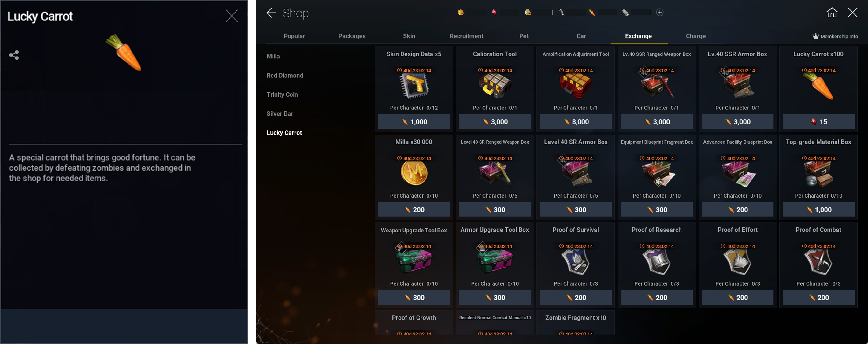Buy Lucky Carrot x100 for 15 diamonds
Image resolution: width=868 pixels, height=344 pixels.
coord(818,122)
